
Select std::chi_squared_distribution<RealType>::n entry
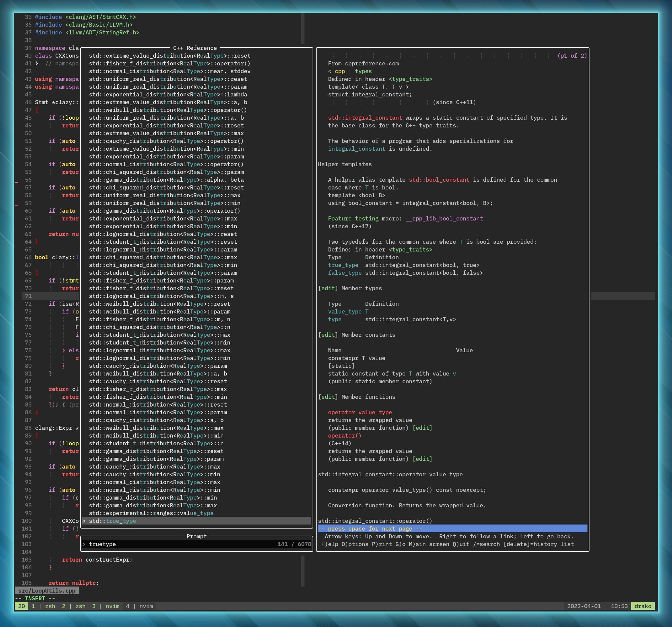pyautogui.click(x=160, y=327)
